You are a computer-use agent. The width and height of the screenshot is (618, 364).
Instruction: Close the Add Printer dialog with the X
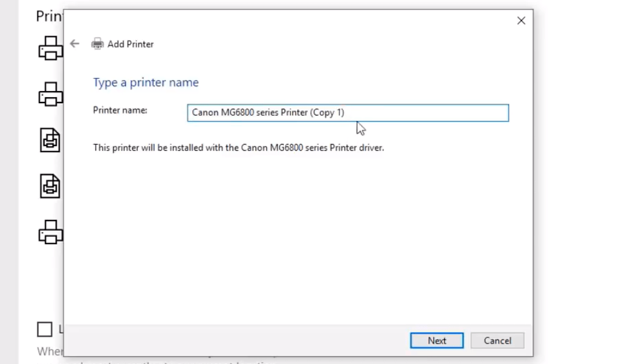point(521,21)
